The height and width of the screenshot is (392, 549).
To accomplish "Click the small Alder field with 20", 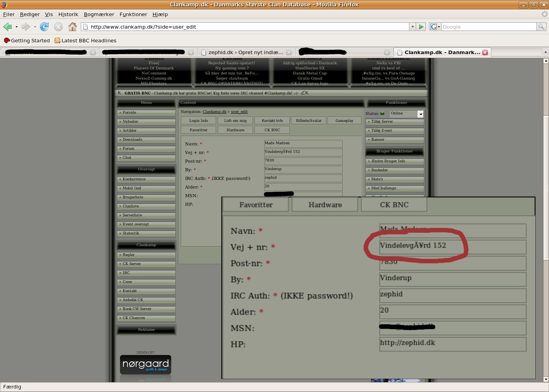I will pyautogui.click(x=303, y=187).
